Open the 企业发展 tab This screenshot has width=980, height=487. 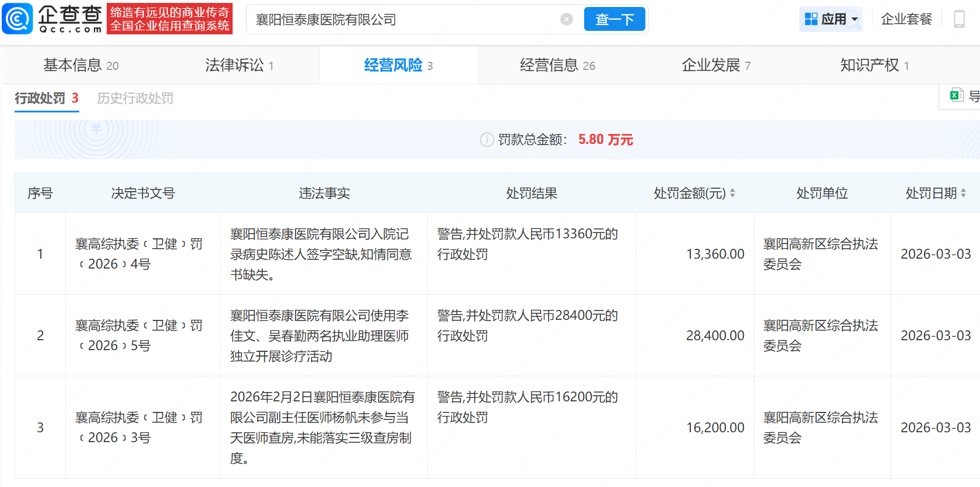tap(716, 65)
